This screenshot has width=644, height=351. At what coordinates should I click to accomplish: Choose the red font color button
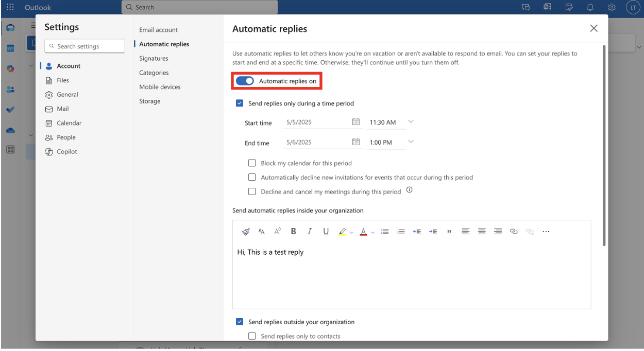pos(363,232)
